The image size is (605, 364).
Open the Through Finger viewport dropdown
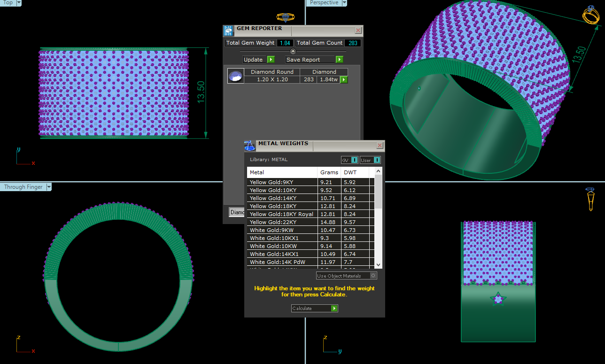pyautogui.click(x=49, y=187)
